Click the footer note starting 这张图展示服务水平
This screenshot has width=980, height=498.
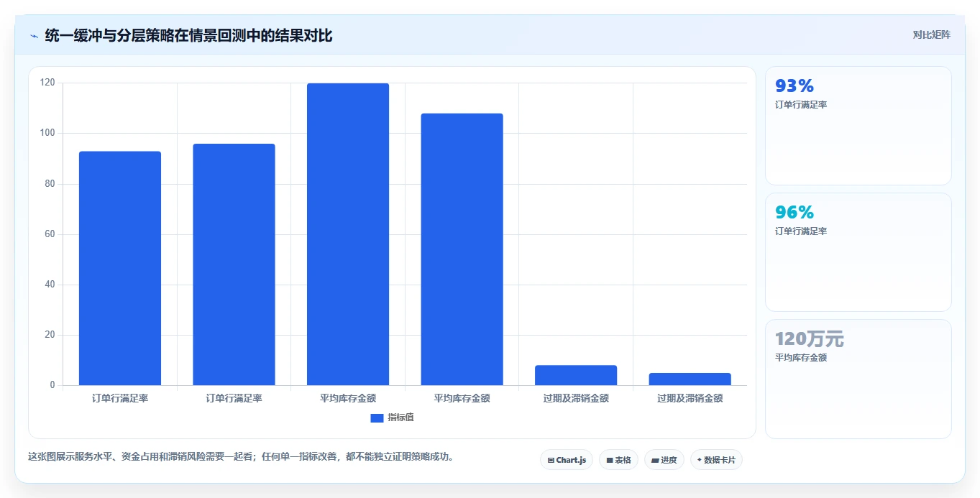coord(241,456)
